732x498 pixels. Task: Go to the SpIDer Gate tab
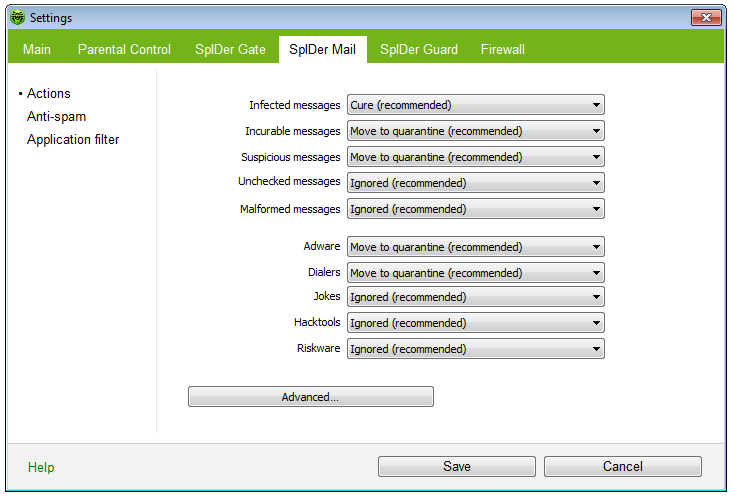[230, 49]
